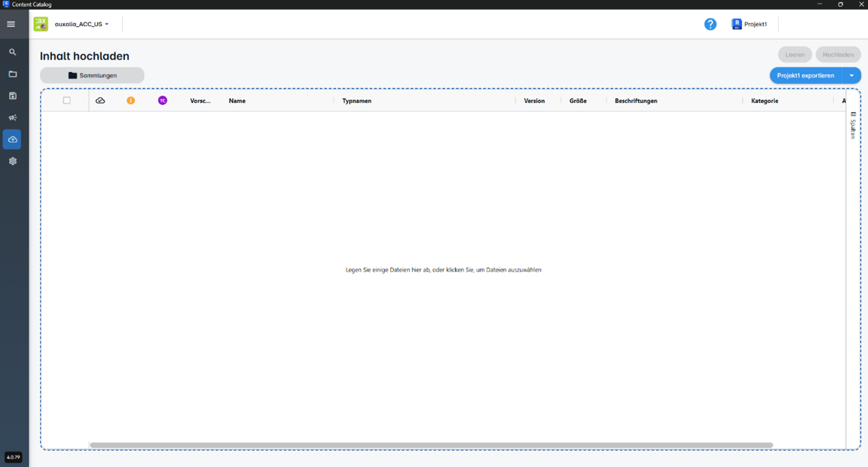The width and height of the screenshot is (868, 467).
Task: Open the search page from the sidebar
Action: tap(12, 52)
